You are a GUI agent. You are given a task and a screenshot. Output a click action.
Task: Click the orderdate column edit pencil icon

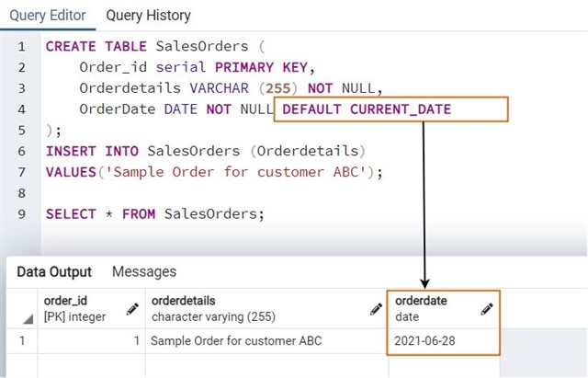[x=486, y=309]
